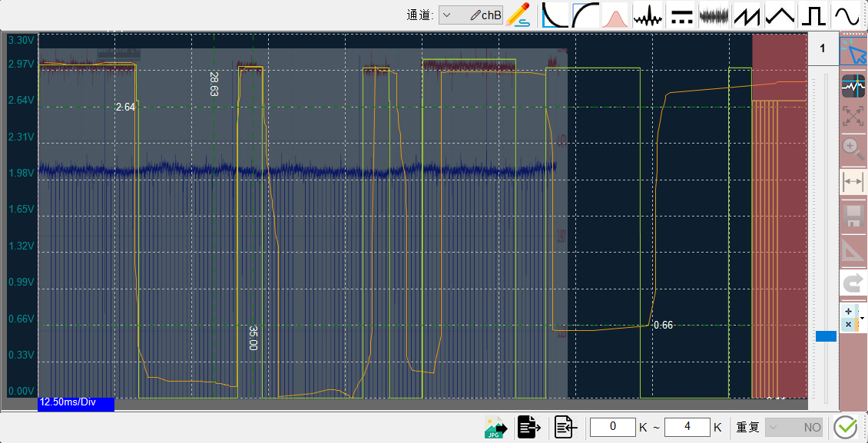Click the 12.50ms/Div timebase label
The width and height of the screenshot is (868, 443).
pyautogui.click(x=68, y=402)
